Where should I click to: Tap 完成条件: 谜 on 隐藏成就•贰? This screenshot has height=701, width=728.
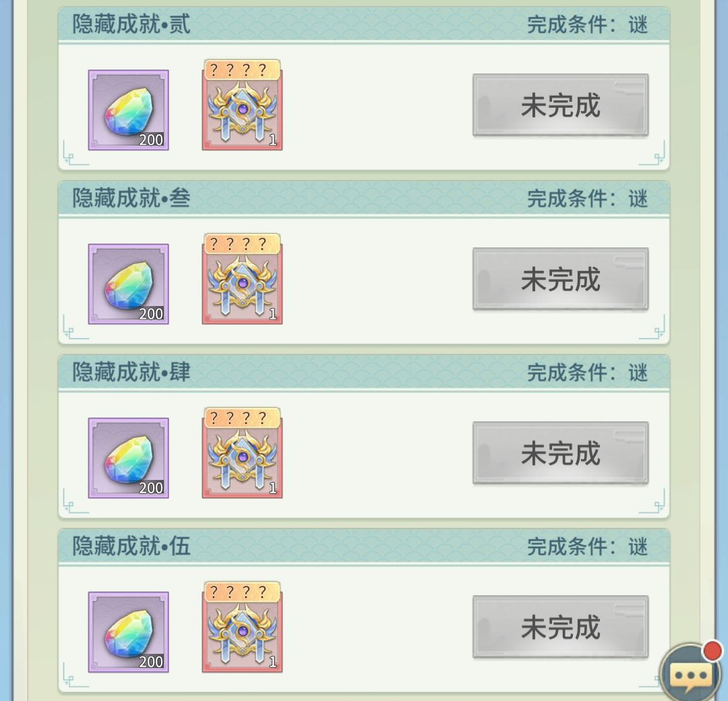click(x=587, y=25)
